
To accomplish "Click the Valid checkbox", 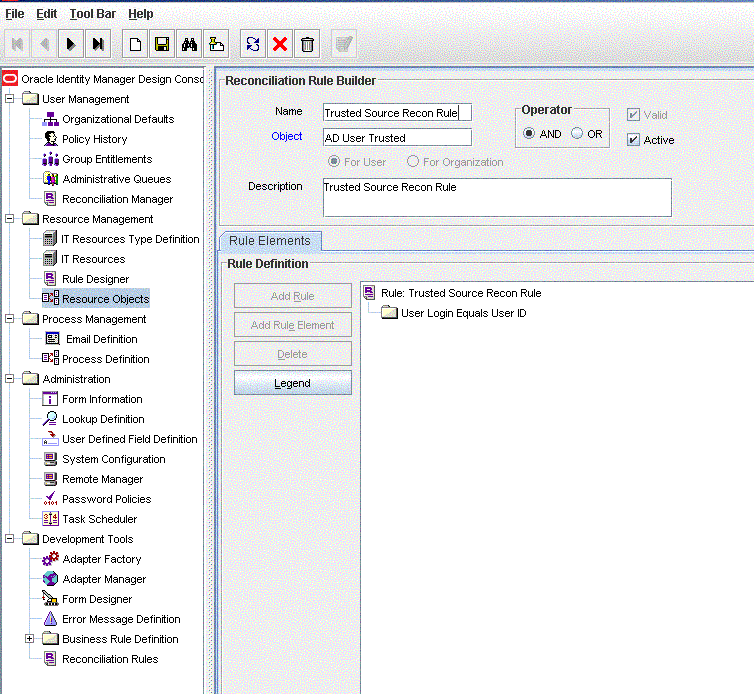I will pos(633,115).
